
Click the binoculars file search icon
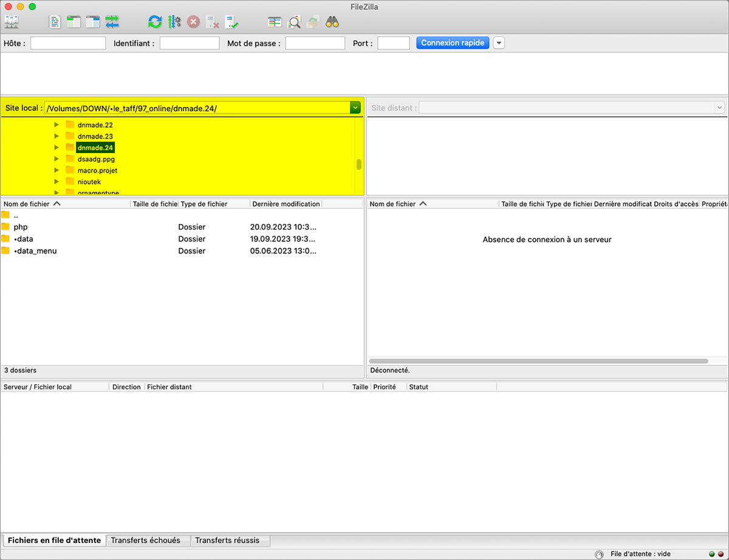(332, 22)
